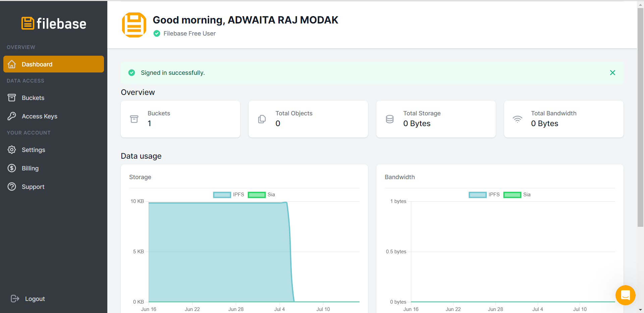Toggle Sia legend swatch in Bandwidth chart

click(512, 195)
